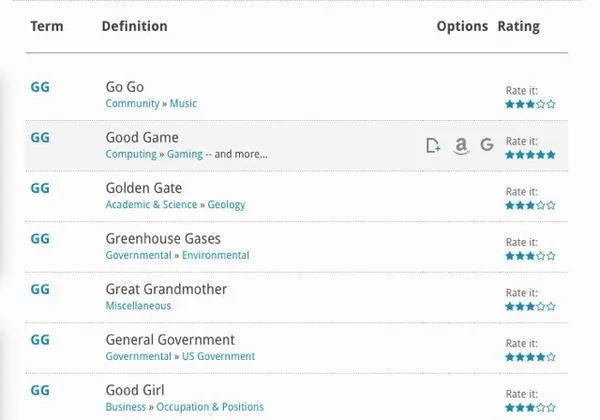
Task: Open the Good Game definition
Action: pyautogui.click(x=142, y=137)
